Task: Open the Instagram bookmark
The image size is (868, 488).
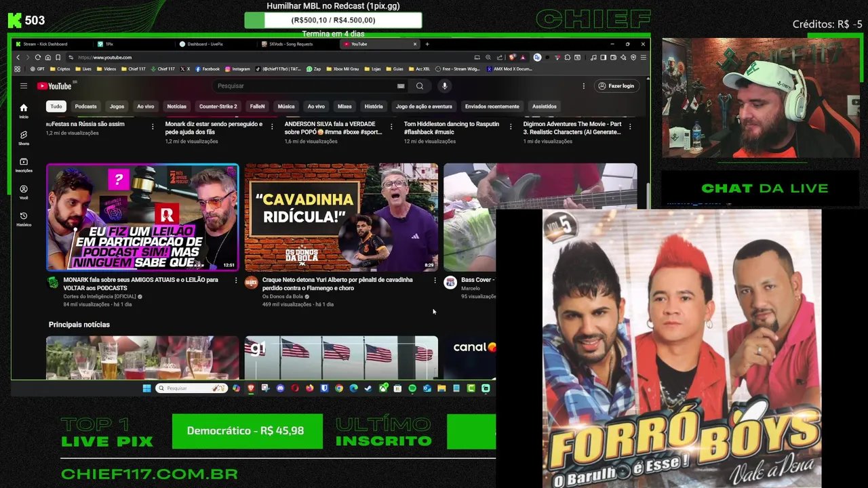Action: pyautogui.click(x=237, y=69)
